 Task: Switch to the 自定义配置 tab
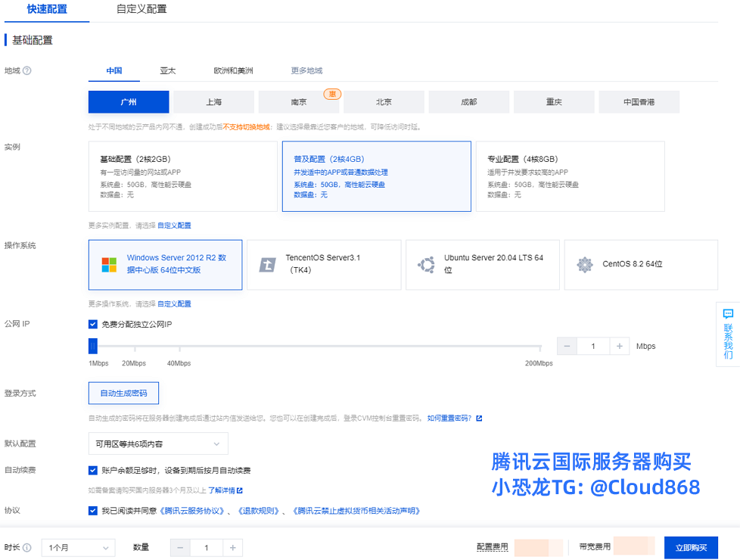pyautogui.click(x=141, y=9)
